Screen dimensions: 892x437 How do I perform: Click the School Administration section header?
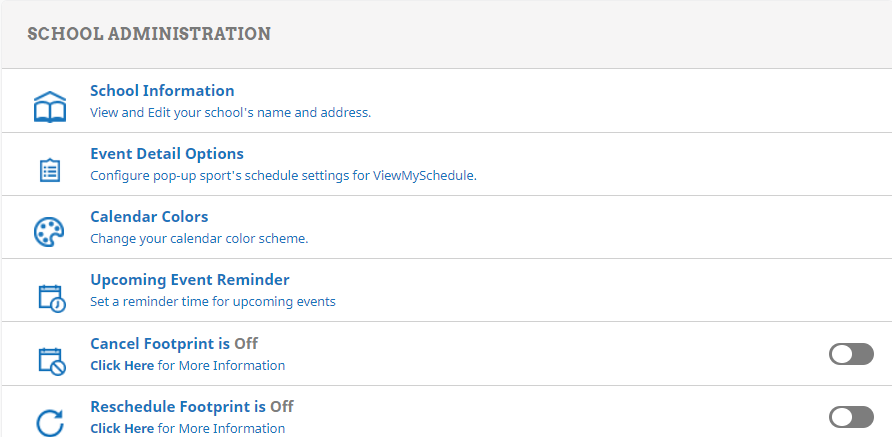[x=149, y=34]
